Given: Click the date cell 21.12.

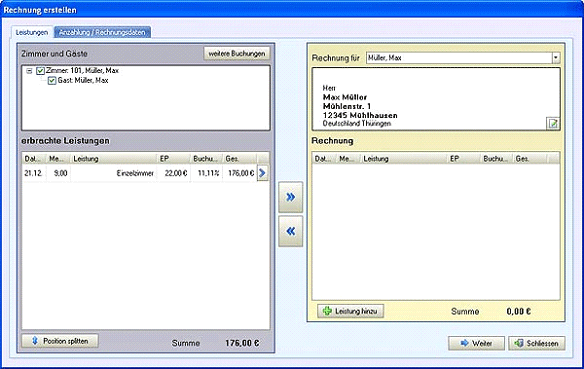Looking at the screenshot, I should click(x=34, y=174).
